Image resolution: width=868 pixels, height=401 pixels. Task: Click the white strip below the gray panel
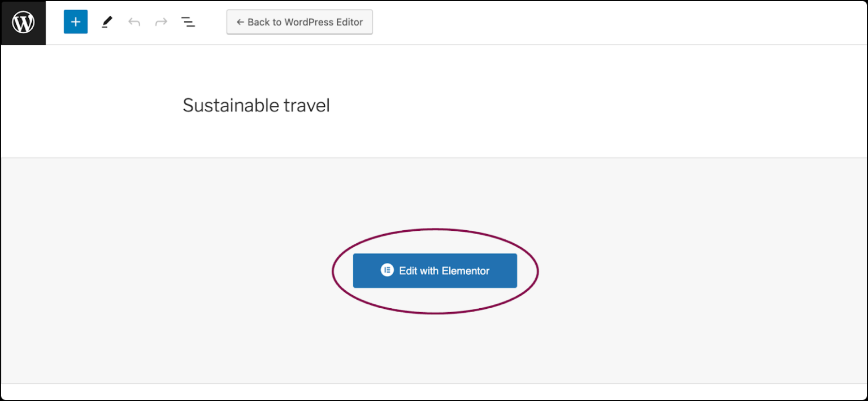coord(434,391)
